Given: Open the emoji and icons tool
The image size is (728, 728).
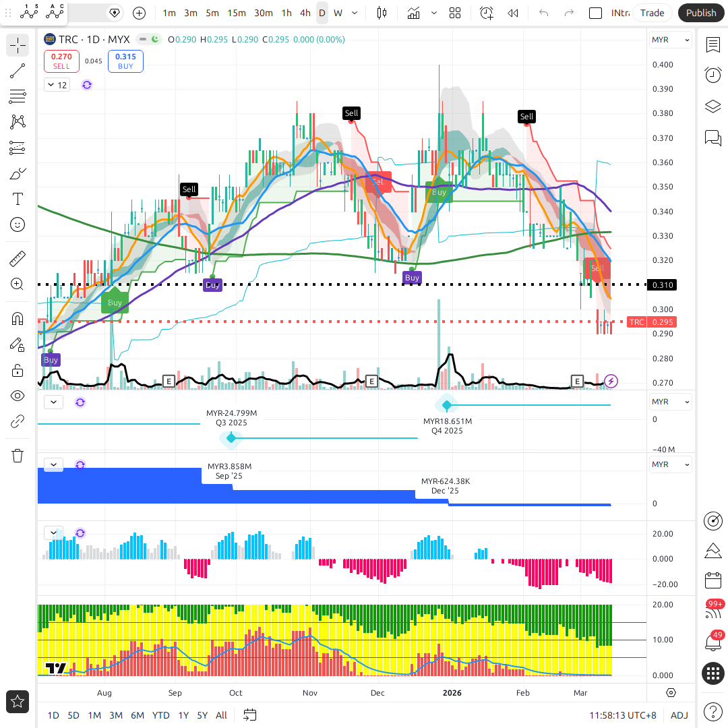Looking at the screenshot, I should (18, 224).
